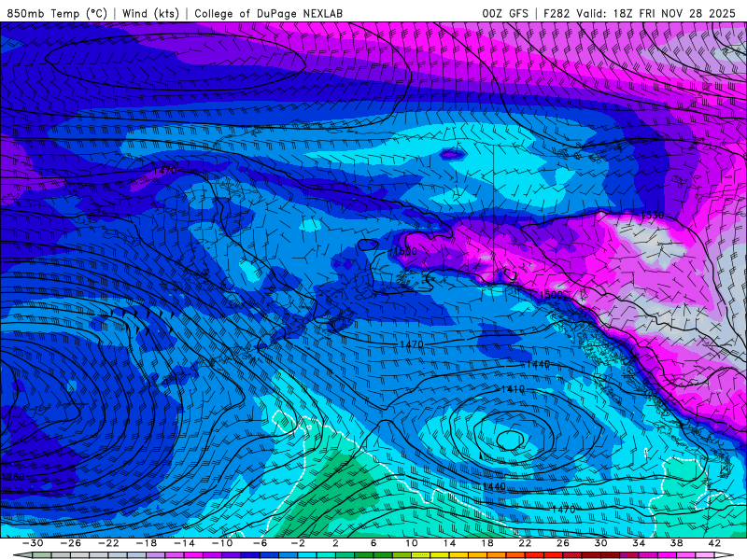This screenshot has height=560, width=747.
Task: Select the -26 colorbar label
Action: pos(71,543)
